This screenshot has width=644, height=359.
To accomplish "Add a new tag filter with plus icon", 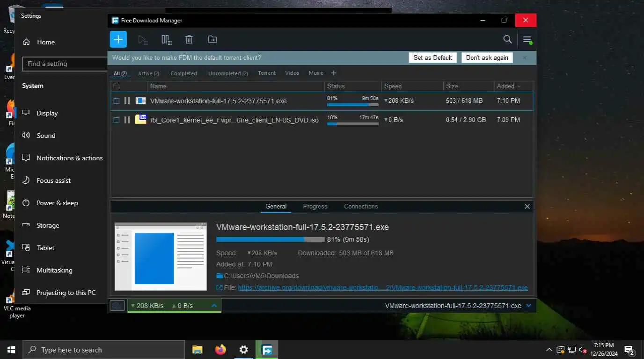I will coord(334,73).
